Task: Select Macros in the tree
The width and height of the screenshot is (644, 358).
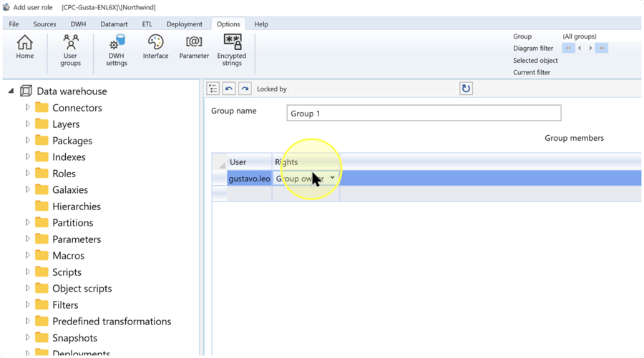Action: pos(68,256)
